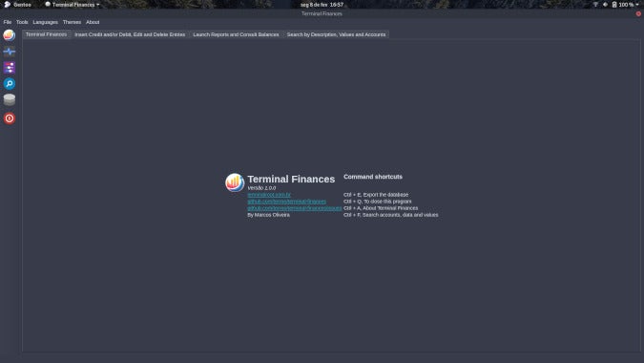Screen dimensions: 644x363
Task: Click the 'By Marcos Oliveira' text
Action: [268, 215]
